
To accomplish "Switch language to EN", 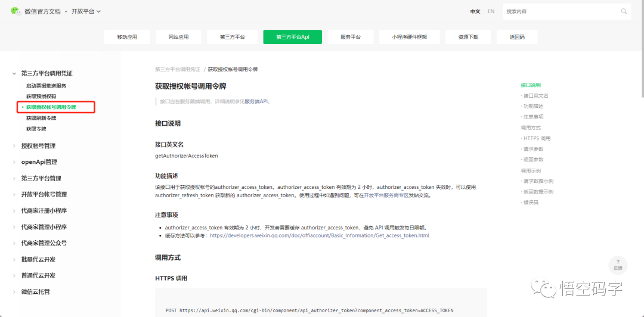I will (491, 11).
